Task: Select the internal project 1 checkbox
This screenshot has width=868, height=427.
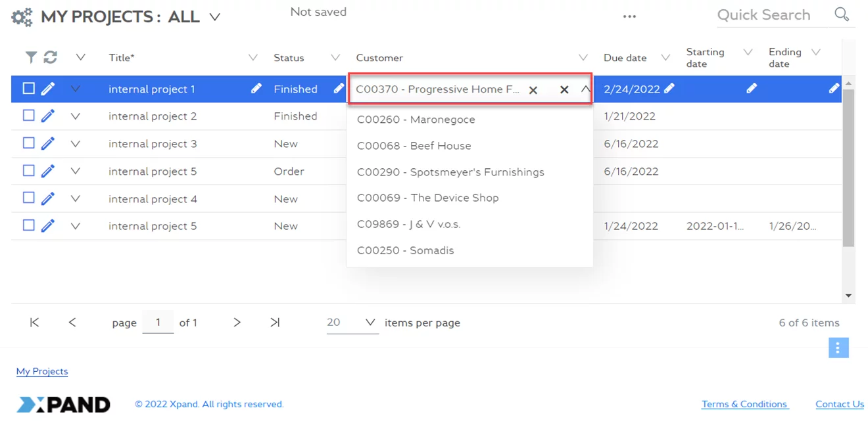Action: point(29,89)
